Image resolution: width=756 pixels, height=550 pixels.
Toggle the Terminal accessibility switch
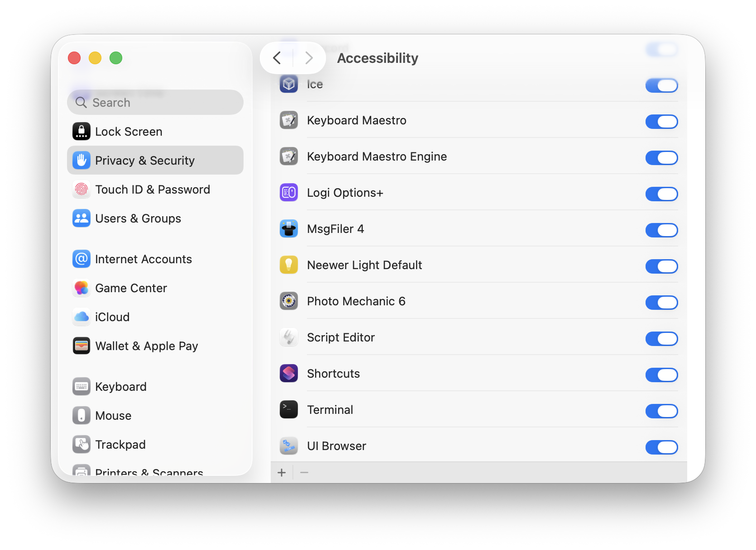(x=661, y=411)
